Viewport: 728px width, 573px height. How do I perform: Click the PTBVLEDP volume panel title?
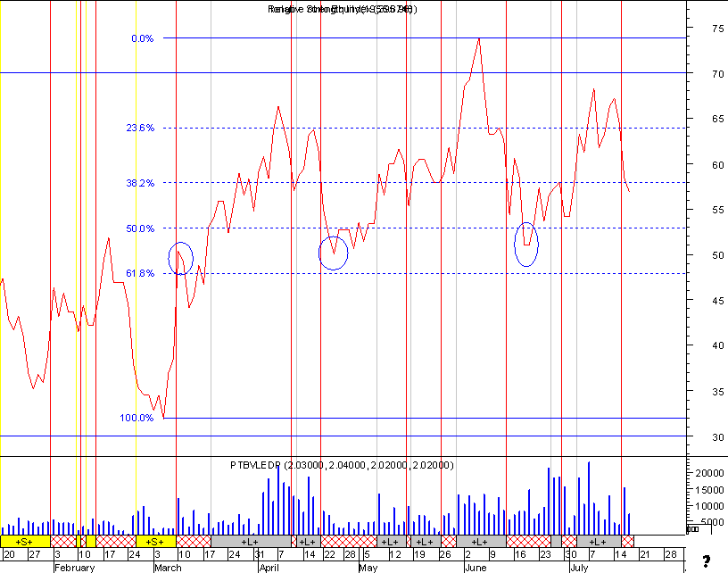coord(342,465)
